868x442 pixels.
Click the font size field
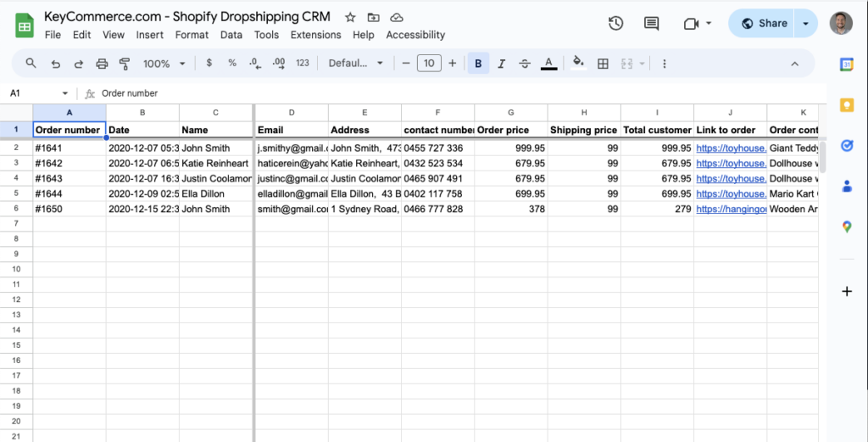tap(429, 63)
